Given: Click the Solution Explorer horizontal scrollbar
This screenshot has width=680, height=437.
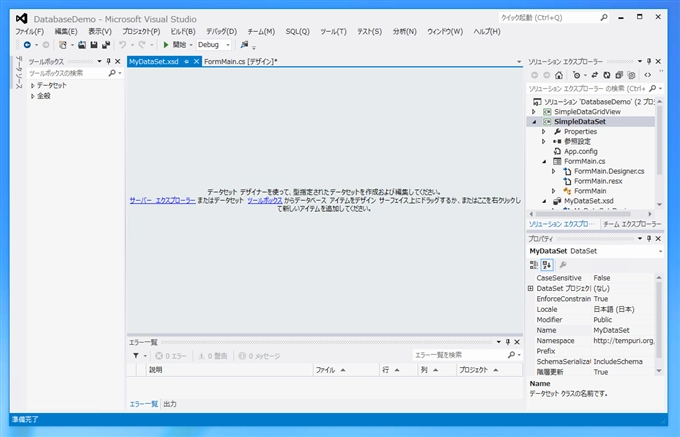Looking at the screenshot, I should click(590, 214).
